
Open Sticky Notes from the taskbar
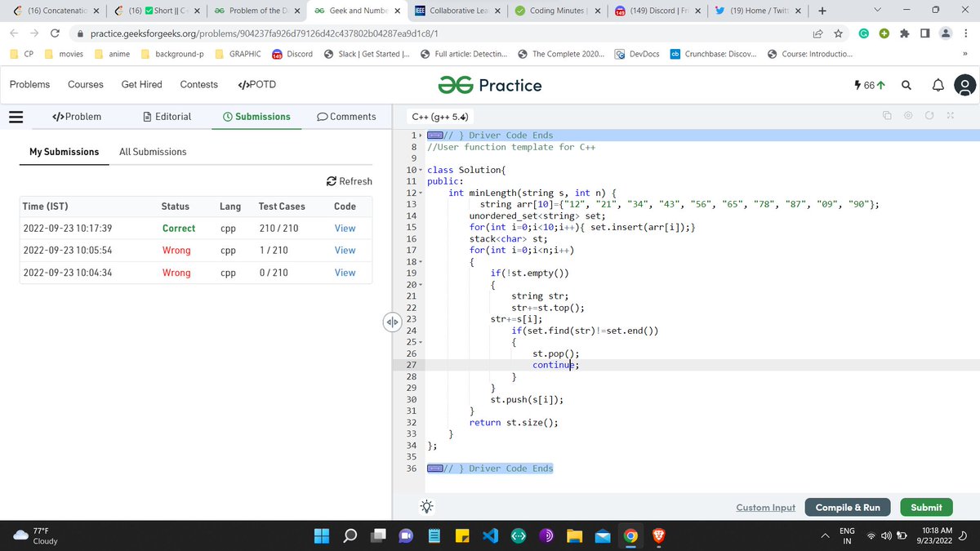461,536
